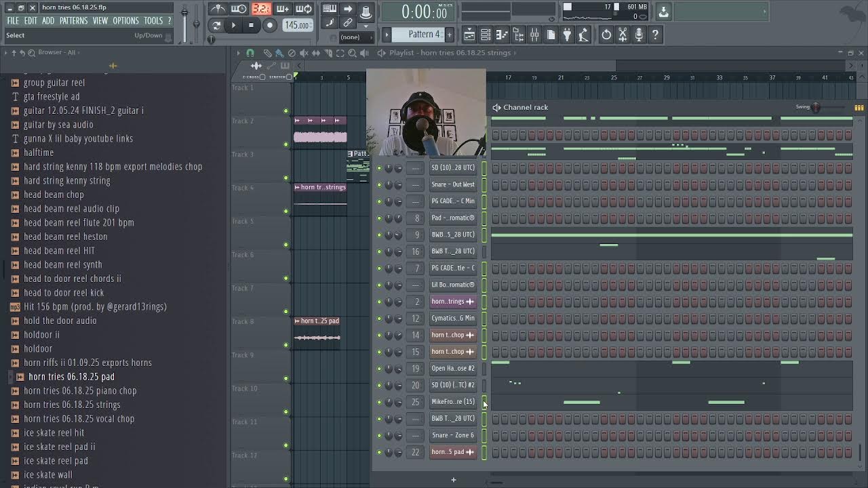Mute the Snare - Out West channel
This screenshot has height=488, width=868.
click(379, 184)
